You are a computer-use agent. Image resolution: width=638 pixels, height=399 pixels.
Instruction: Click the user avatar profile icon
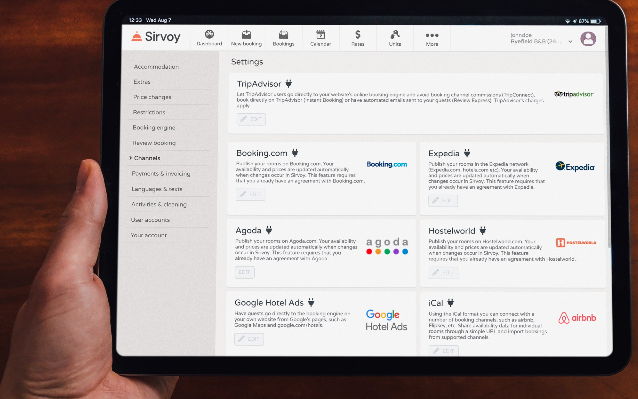point(588,39)
